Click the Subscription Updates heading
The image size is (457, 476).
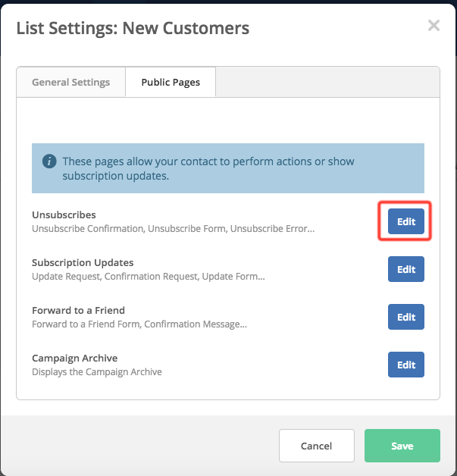(83, 262)
